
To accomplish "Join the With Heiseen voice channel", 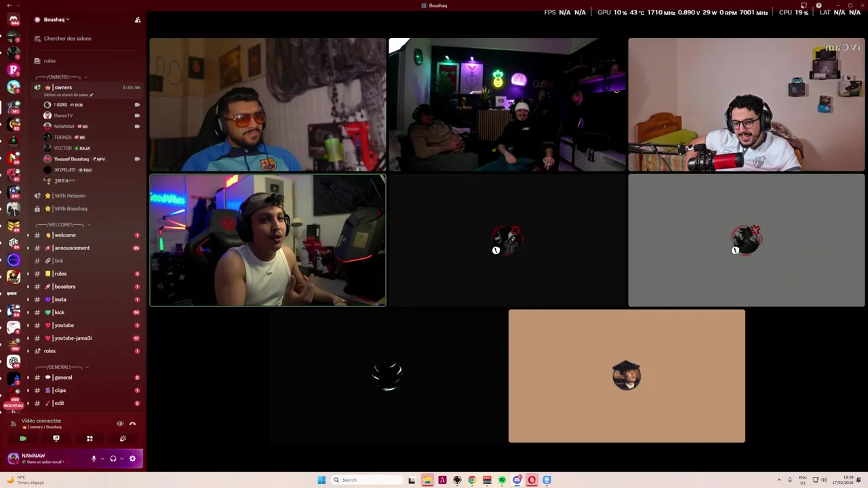I will 87,196.
